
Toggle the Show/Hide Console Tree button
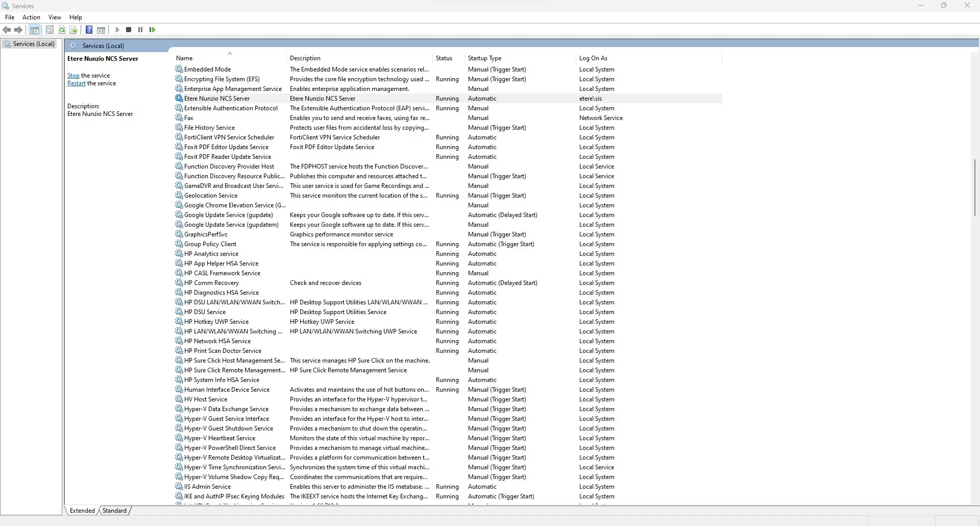point(35,30)
